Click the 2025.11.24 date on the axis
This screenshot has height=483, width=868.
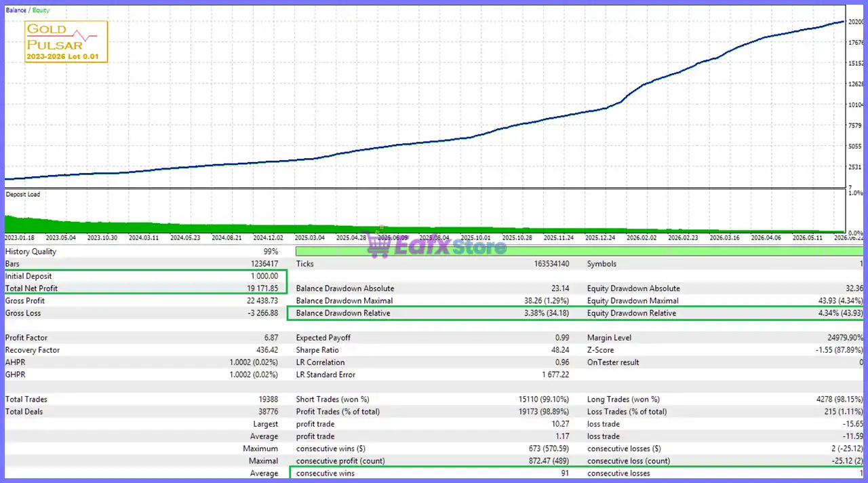(558, 238)
